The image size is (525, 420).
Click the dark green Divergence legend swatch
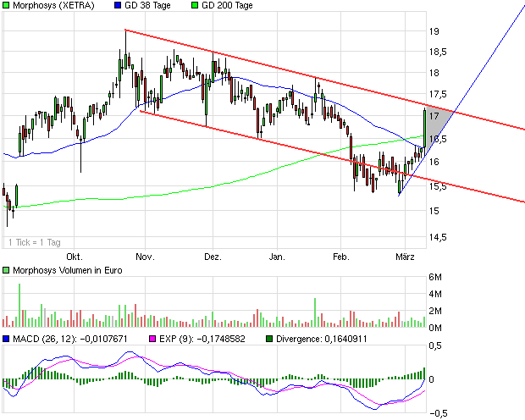click(269, 339)
